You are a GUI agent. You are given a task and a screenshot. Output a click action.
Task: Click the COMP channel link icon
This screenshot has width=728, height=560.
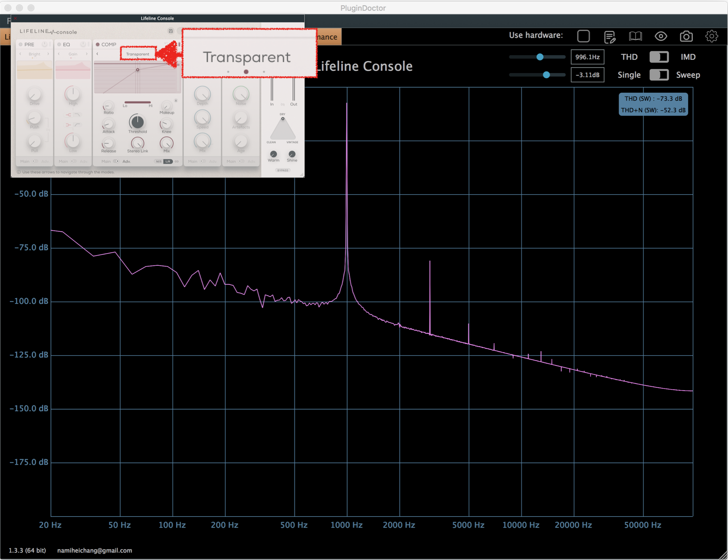coord(177,162)
